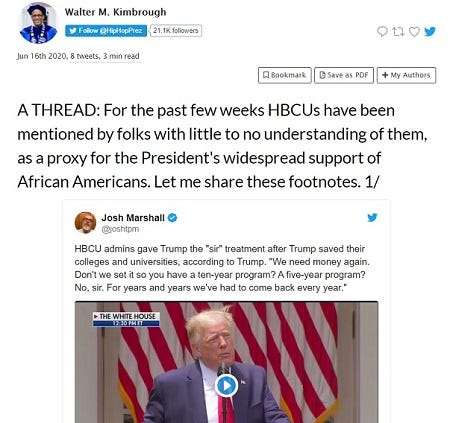Viewport: 450px width, 423px height.
Task: Click the Bookmark button
Action: (285, 75)
